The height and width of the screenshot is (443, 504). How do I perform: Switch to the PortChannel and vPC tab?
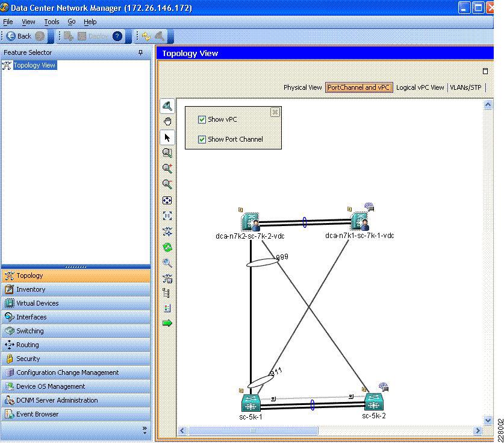point(359,87)
